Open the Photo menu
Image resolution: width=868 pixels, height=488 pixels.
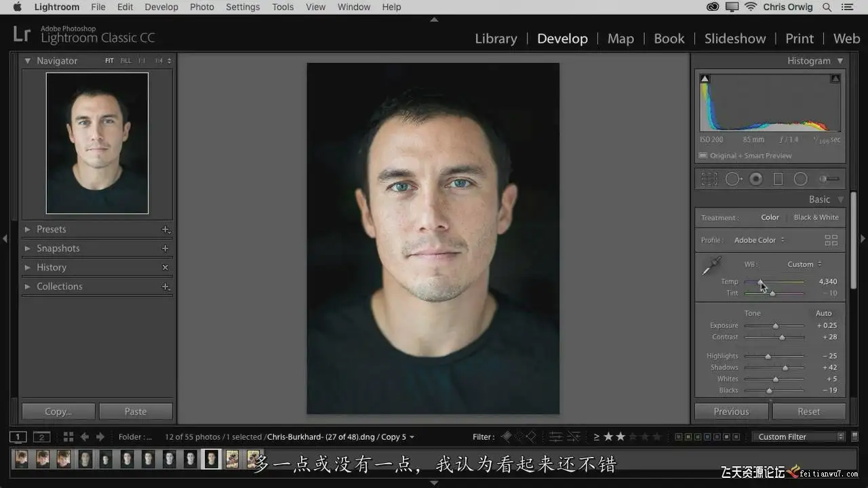click(202, 7)
